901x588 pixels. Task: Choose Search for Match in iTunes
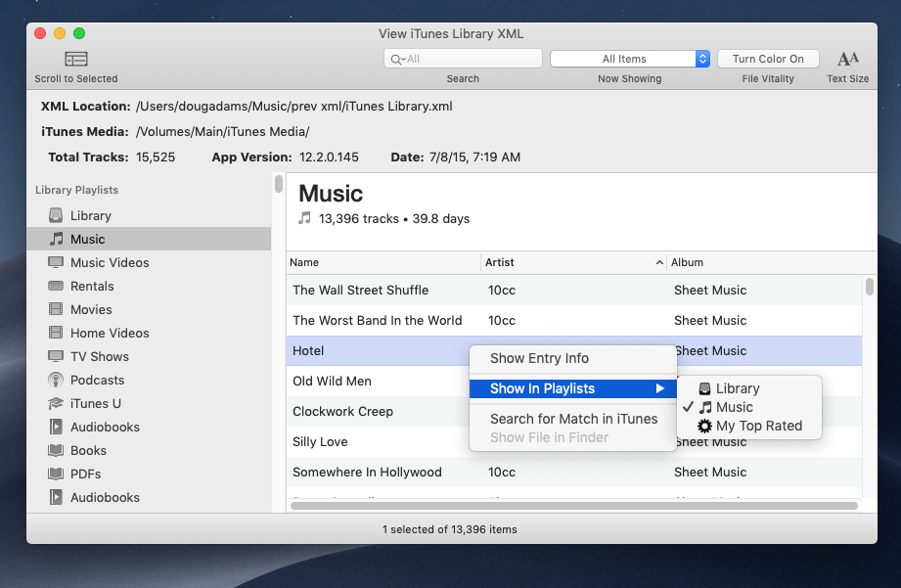(573, 419)
